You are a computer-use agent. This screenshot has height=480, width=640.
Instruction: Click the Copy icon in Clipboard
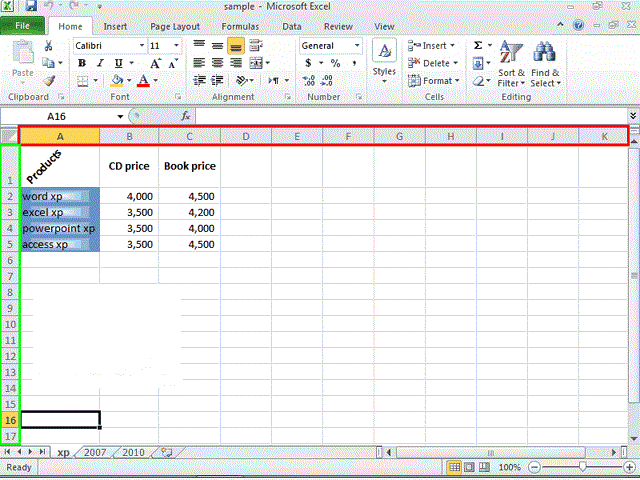(x=49, y=63)
